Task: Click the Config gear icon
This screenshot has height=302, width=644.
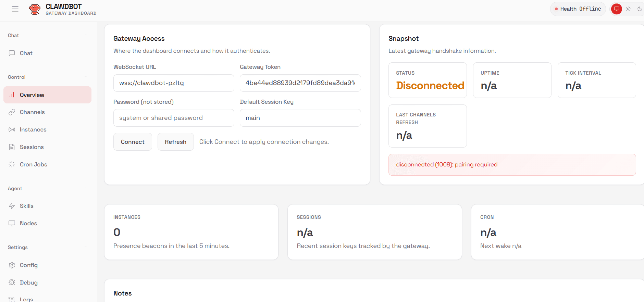Action: 12,265
